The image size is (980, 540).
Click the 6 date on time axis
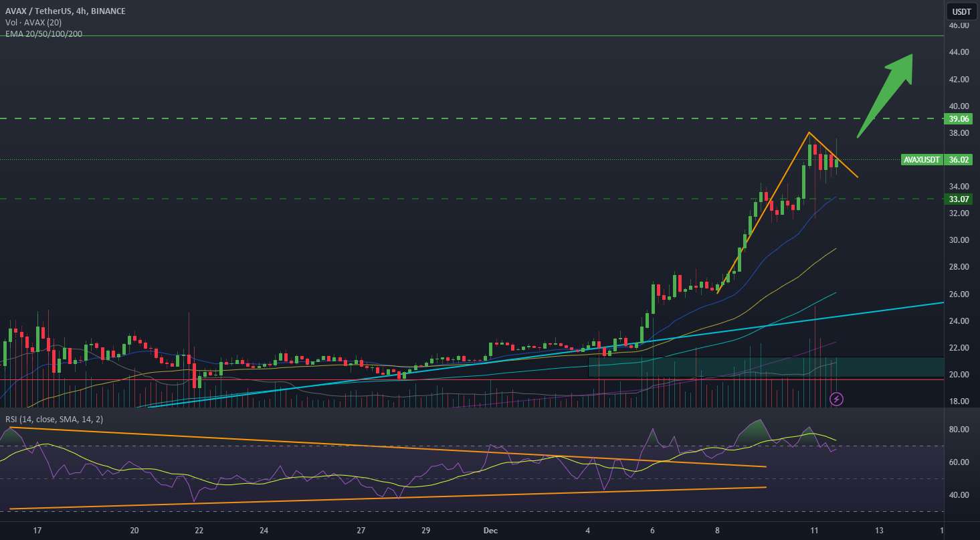tap(653, 531)
